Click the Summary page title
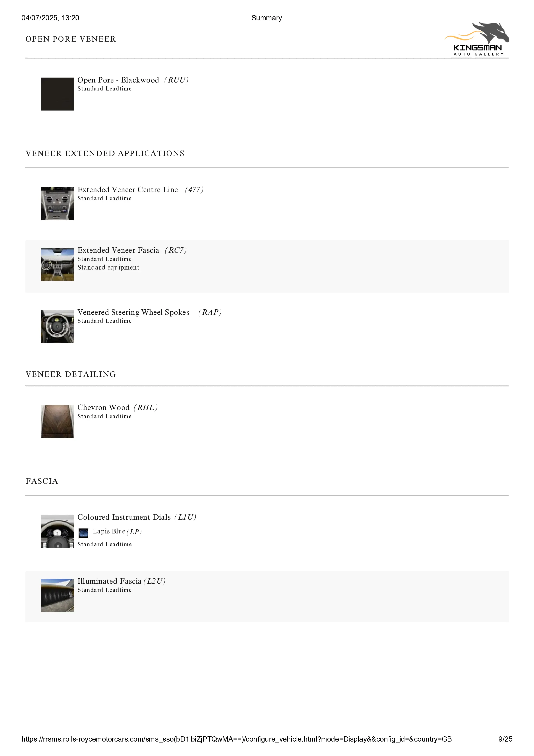Viewport: 534px width, 756px height. click(x=266, y=18)
